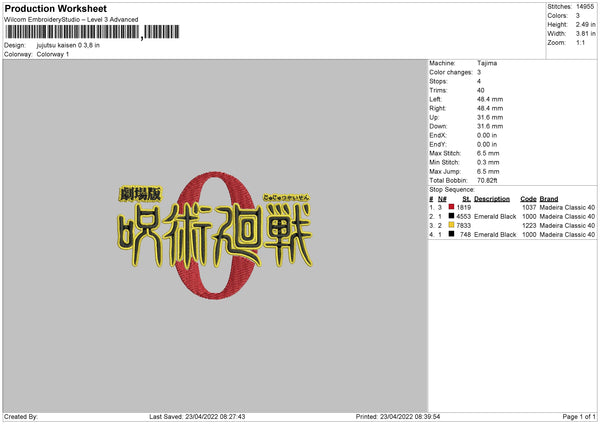The width and height of the screenshot is (600, 424).
Task: Click the Up value '31.6 mm'
Action: pos(490,117)
